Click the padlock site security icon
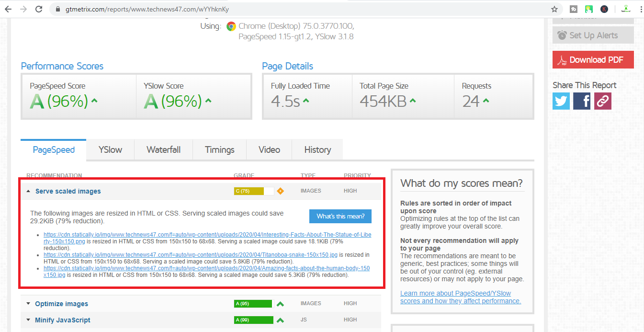This screenshot has height=332, width=644. (x=57, y=9)
